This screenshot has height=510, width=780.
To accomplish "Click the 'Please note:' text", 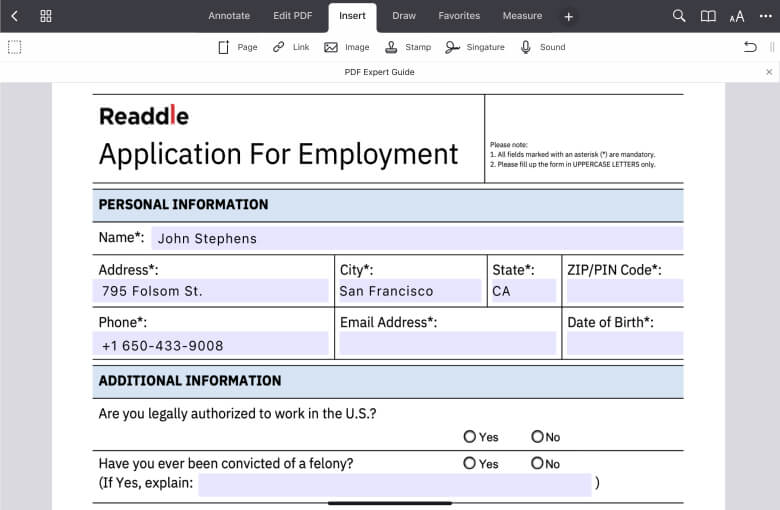I will click(508, 145).
